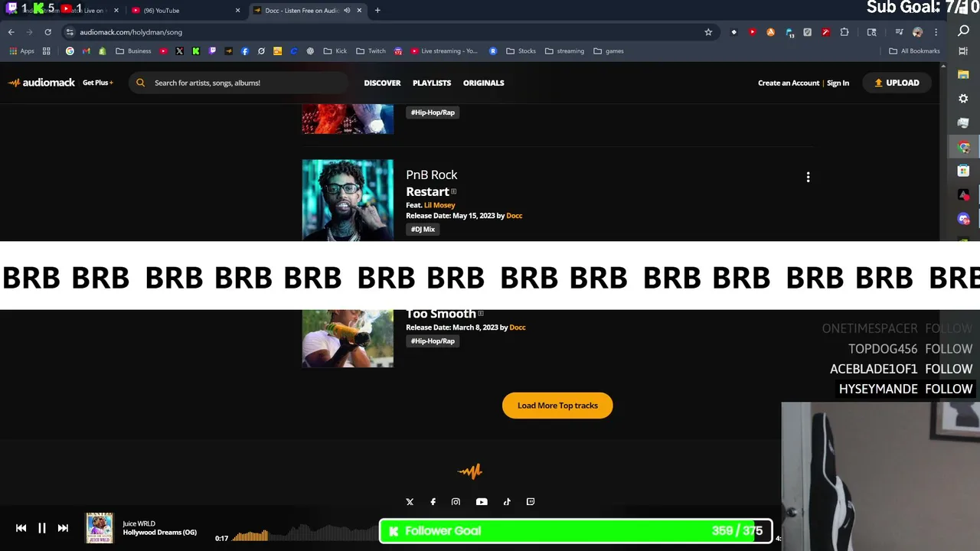Click the address bar URL
Image resolution: width=980 pixels, height=551 pixels.
[x=131, y=32]
